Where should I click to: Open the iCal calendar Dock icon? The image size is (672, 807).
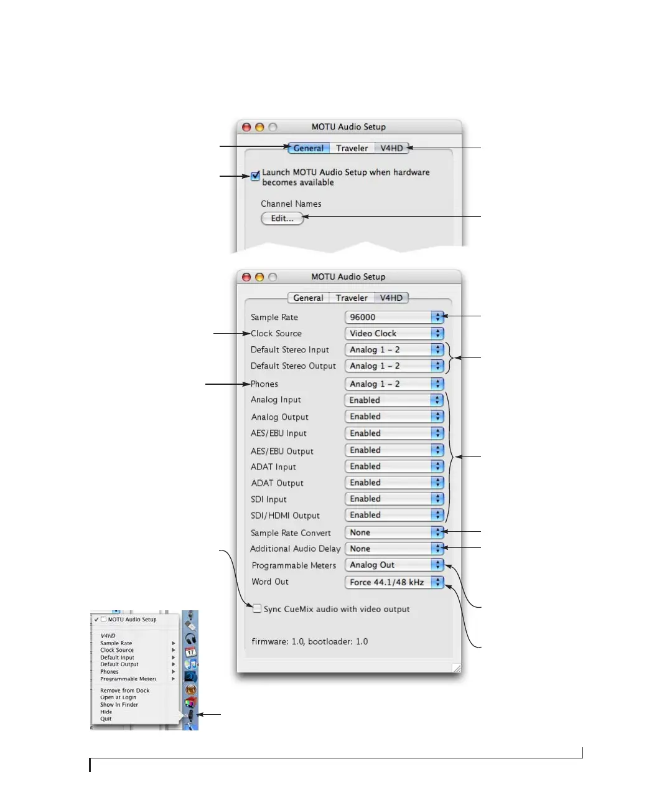(x=191, y=651)
